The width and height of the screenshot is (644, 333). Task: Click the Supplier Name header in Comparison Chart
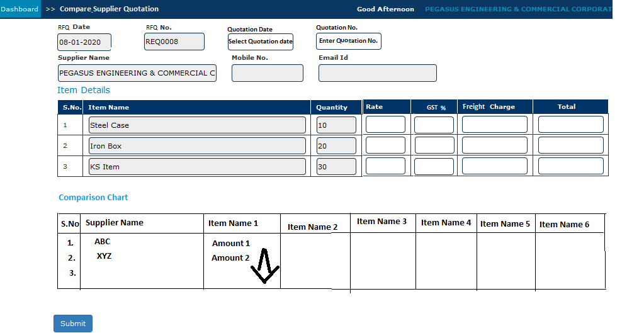pos(115,223)
